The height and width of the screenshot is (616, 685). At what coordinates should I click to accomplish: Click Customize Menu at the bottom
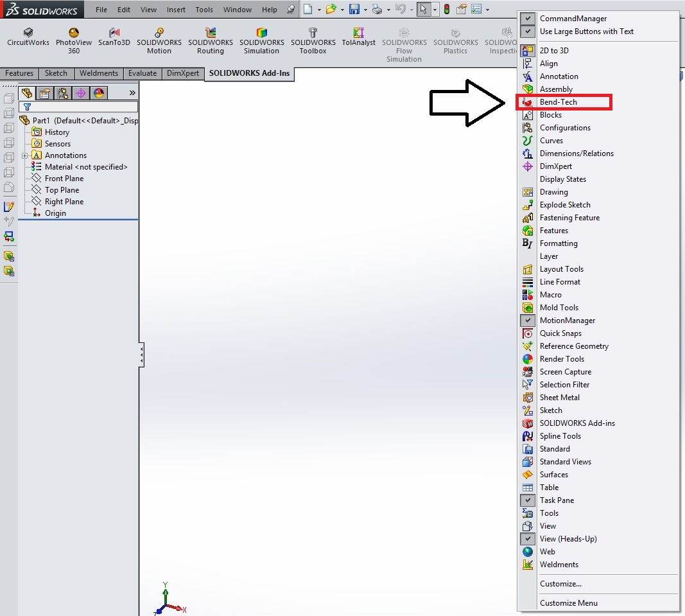click(568, 603)
